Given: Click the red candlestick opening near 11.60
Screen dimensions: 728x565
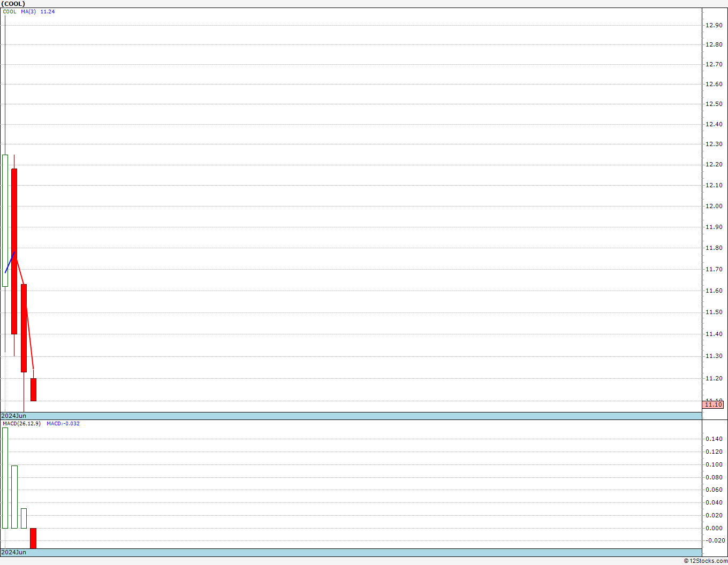Looking at the screenshot, I should 24,328.
